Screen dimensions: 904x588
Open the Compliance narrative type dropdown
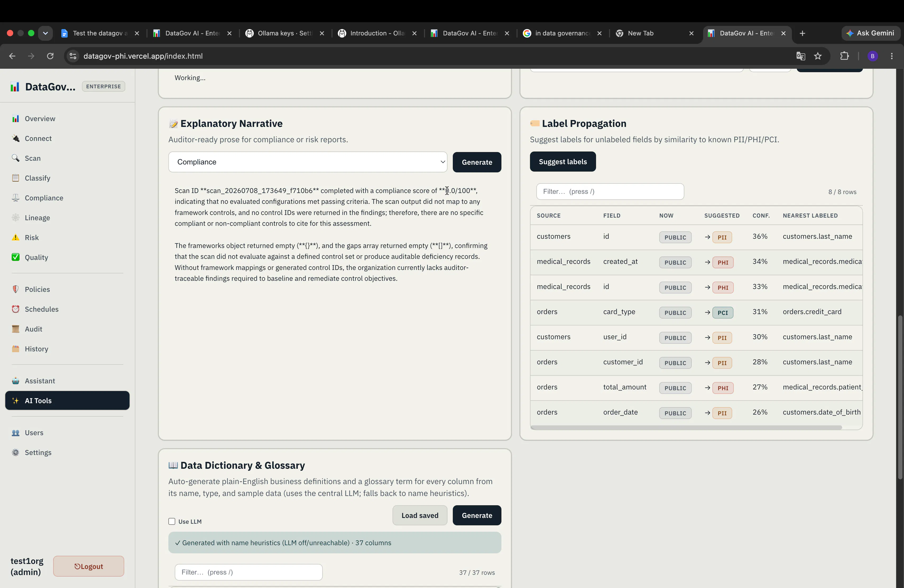pyautogui.click(x=308, y=162)
